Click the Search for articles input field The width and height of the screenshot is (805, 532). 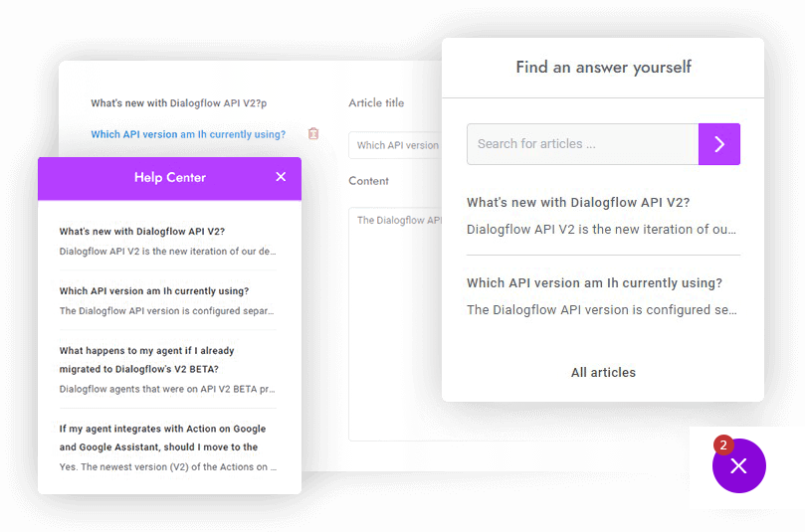tap(582, 144)
